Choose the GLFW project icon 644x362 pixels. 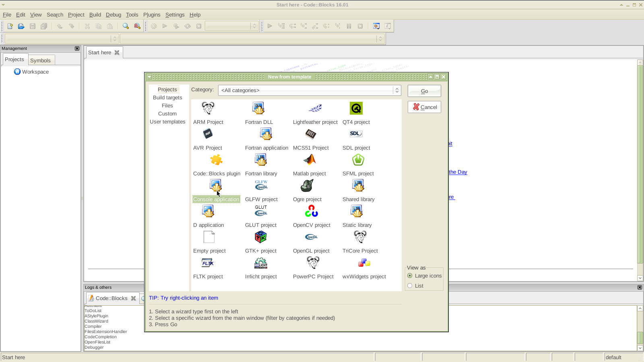(261, 185)
